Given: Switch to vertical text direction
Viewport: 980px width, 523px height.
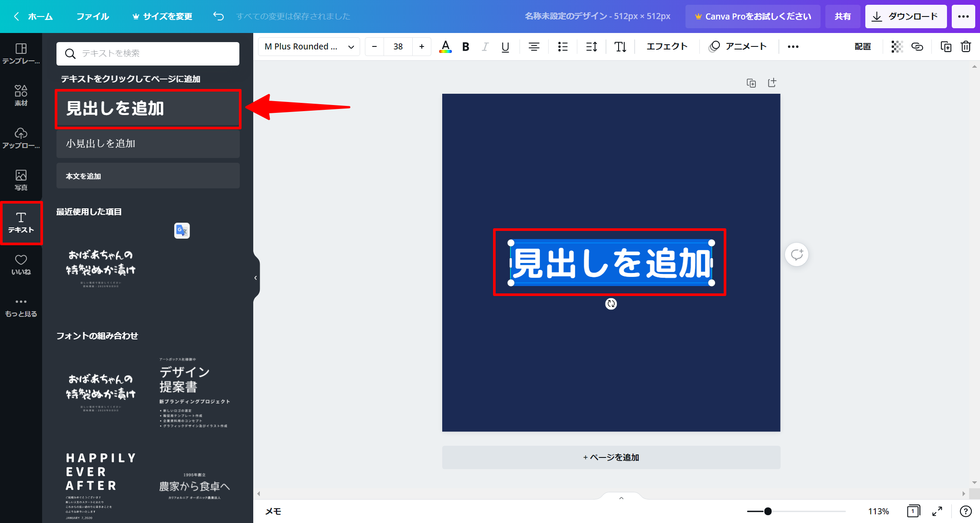Looking at the screenshot, I should (x=620, y=46).
